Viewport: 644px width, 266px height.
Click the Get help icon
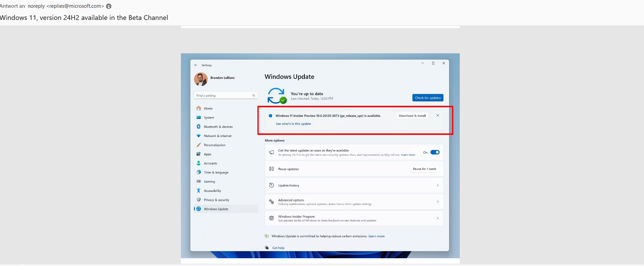point(267,247)
